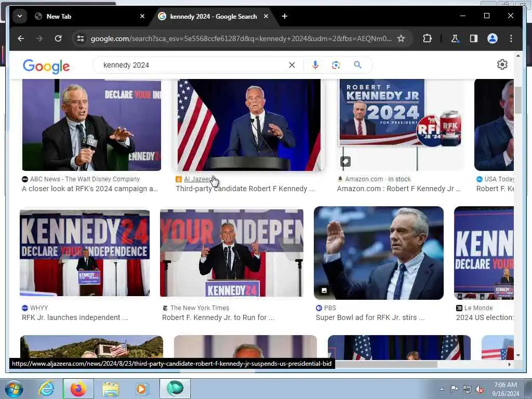The image size is (532, 399).
Task: Click the Action Center flag tray icon
Action: (454, 389)
